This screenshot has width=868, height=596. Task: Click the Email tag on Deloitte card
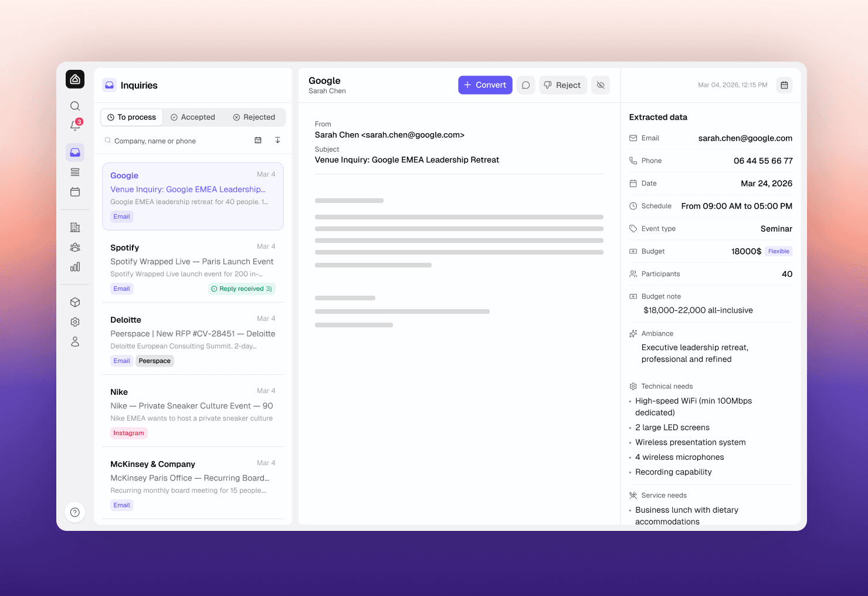coord(122,361)
